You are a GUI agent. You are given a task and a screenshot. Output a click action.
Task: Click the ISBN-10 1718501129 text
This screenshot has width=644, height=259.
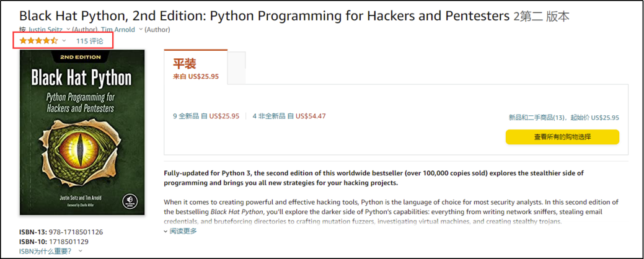pos(54,242)
